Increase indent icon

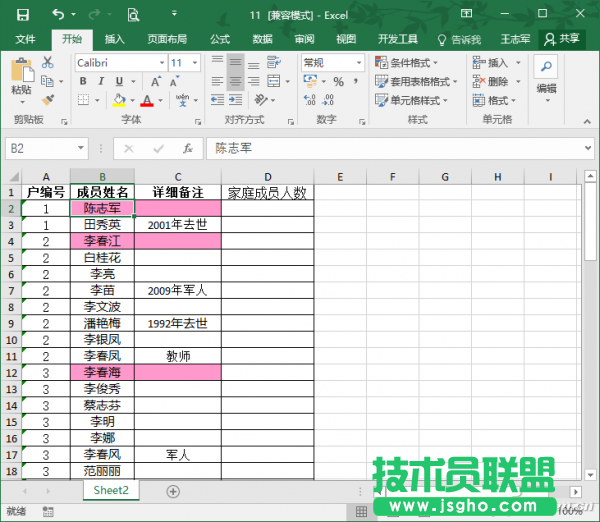pyautogui.click(x=235, y=100)
